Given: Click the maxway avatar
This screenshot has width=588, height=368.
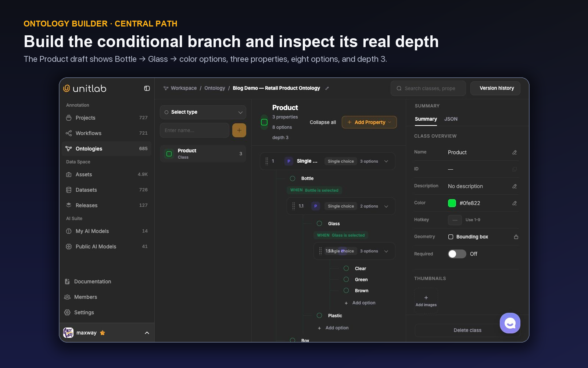Looking at the screenshot, I should (x=68, y=333).
